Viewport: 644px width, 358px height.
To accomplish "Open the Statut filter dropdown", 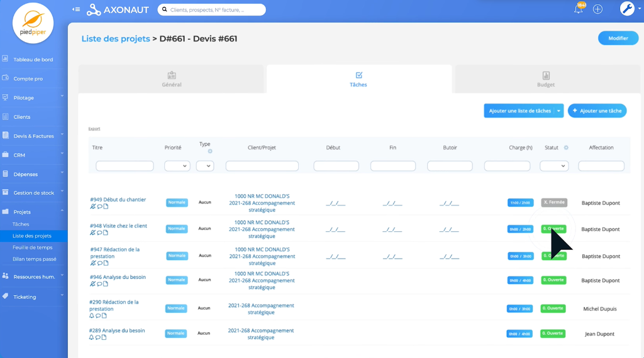I will pos(554,166).
